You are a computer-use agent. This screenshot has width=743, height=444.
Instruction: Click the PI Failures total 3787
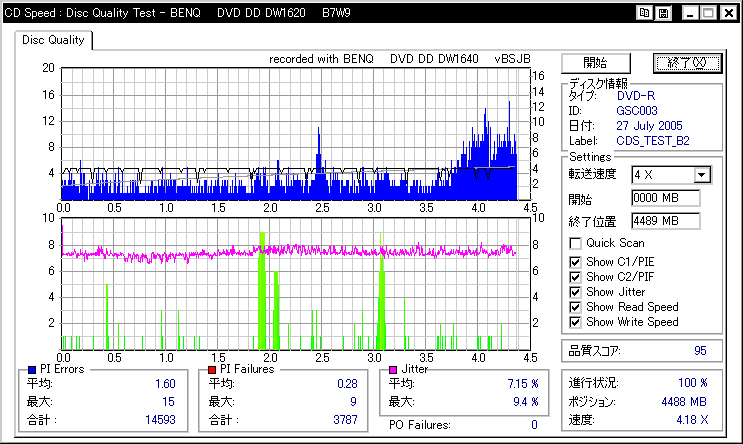[x=345, y=420]
